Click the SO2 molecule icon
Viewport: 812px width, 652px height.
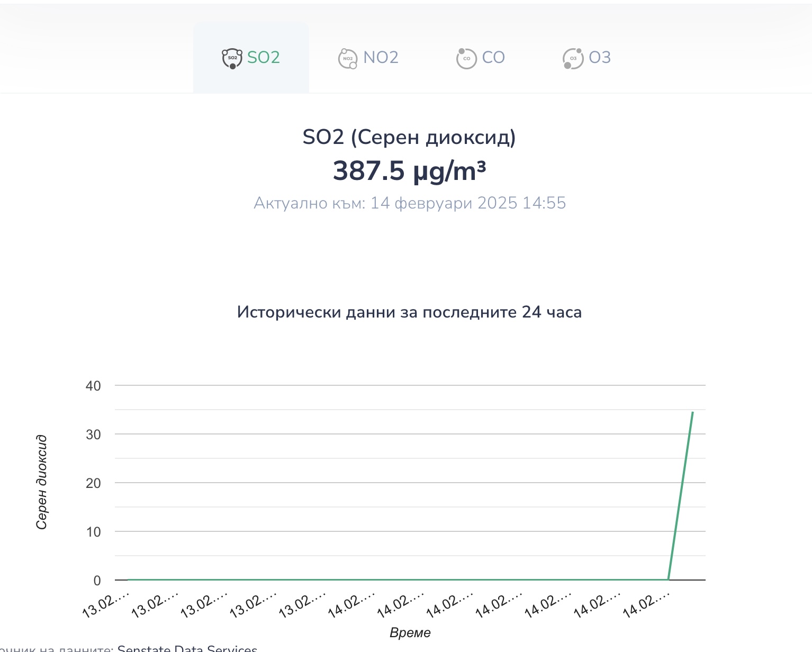(232, 58)
